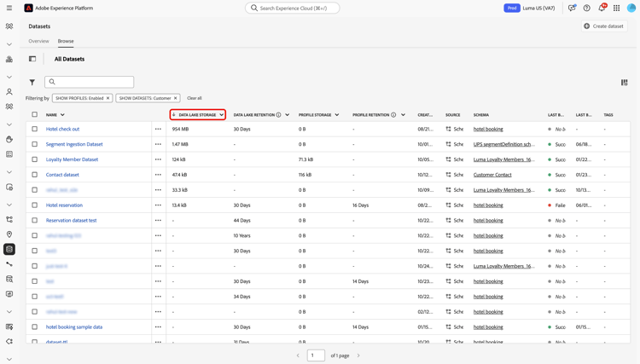Click Profile Retention info icon
This screenshot has width=640, height=364.
[393, 115]
